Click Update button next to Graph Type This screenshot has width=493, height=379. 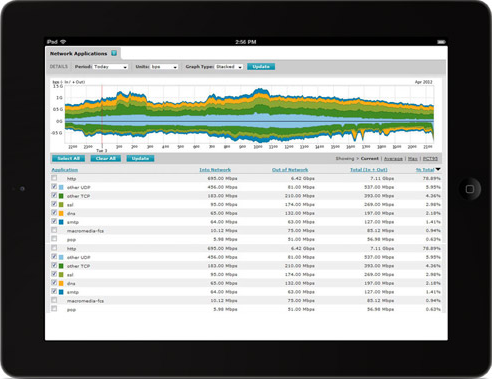click(x=261, y=67)
